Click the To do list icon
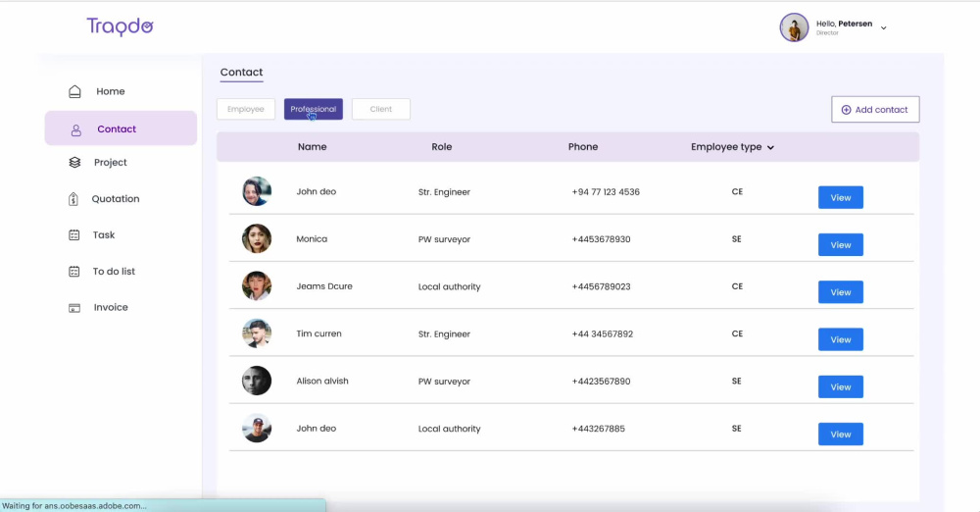The height and width of the screenshot is (512, 980). (74, 272)
